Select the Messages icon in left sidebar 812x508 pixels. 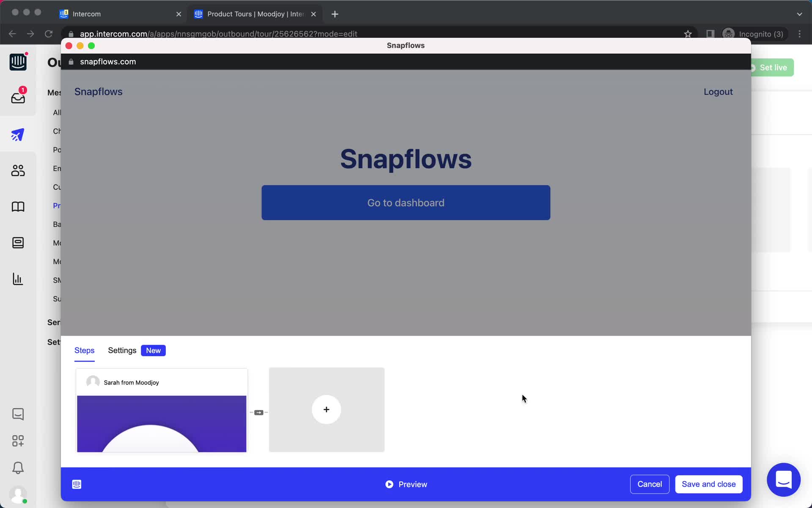17,97
